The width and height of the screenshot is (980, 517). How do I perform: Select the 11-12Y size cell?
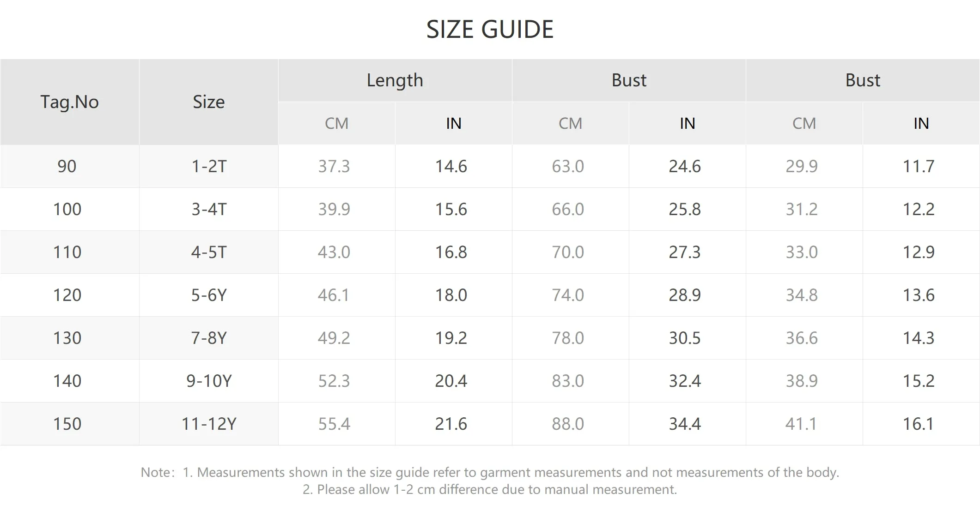(x=209, y=424)
